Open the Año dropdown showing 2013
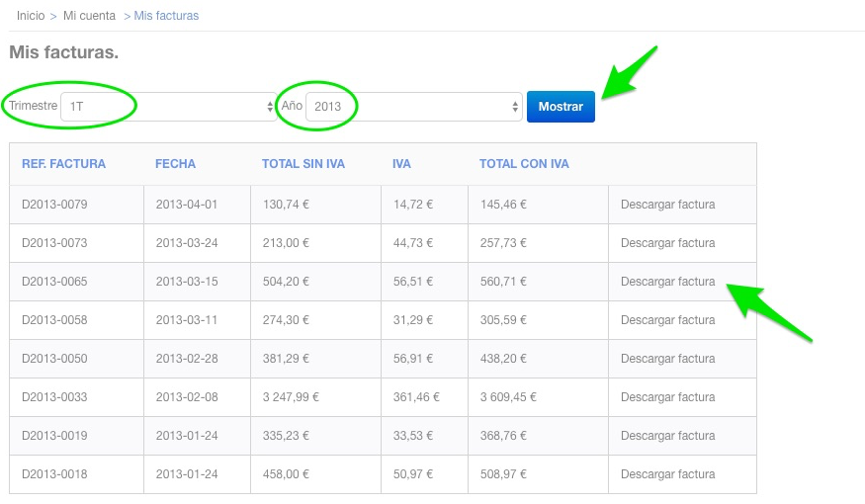865x504 pixels. [x=414, y=107]
